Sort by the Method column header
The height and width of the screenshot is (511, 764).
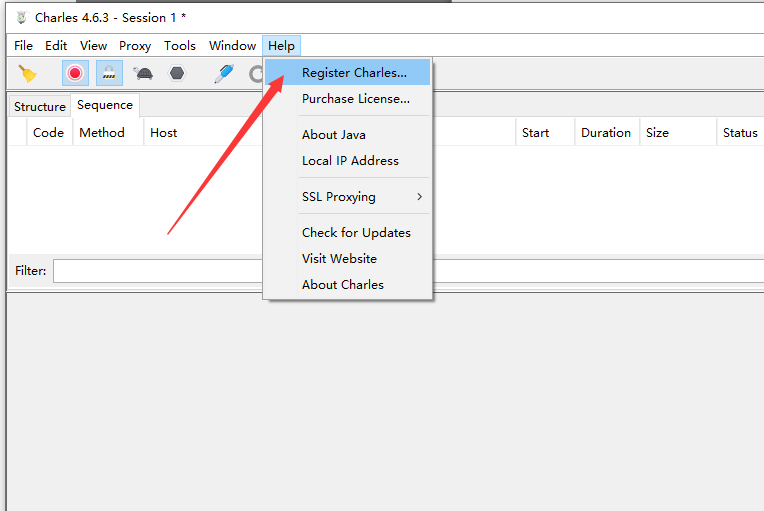[102, 133]
